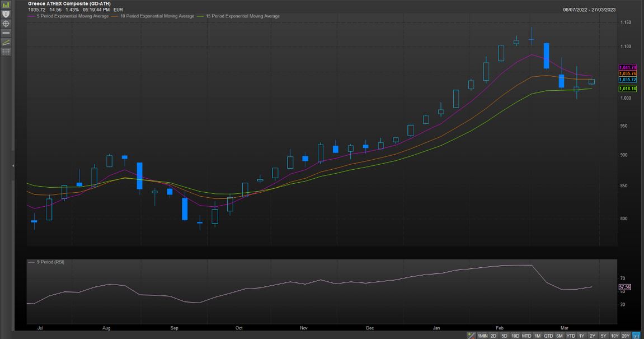
Task: Switch timeframe to 1MIN
Action: point(482,336)
